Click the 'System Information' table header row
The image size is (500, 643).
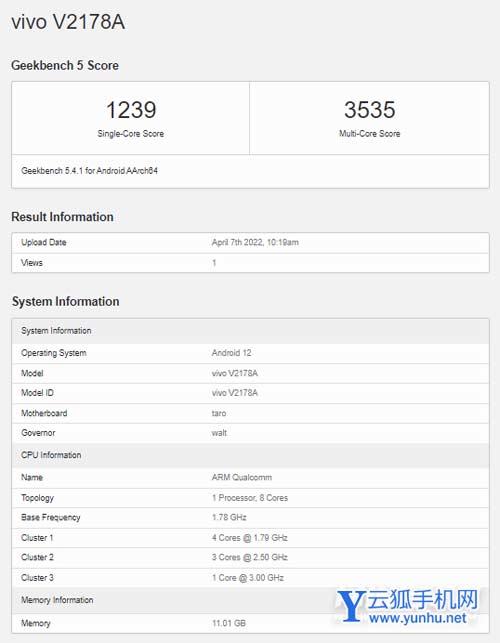point(250,331)
